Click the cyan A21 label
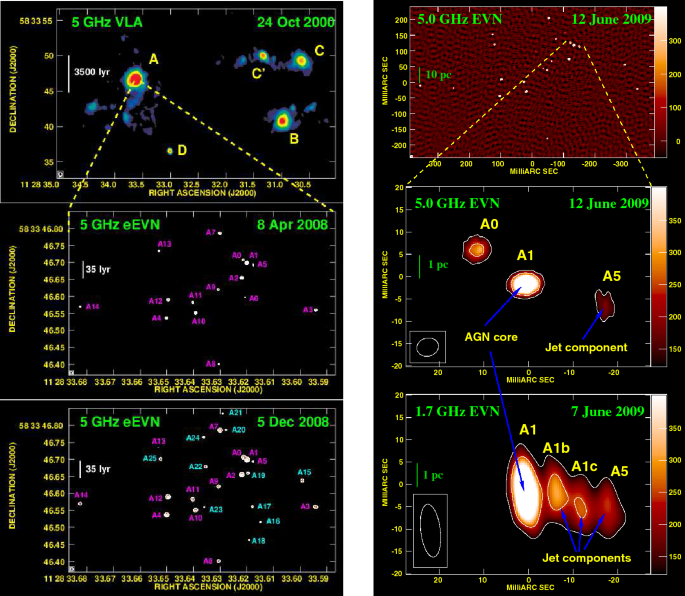Image resolution: width=685 pixels, height=596 pixels. [235, 412]
